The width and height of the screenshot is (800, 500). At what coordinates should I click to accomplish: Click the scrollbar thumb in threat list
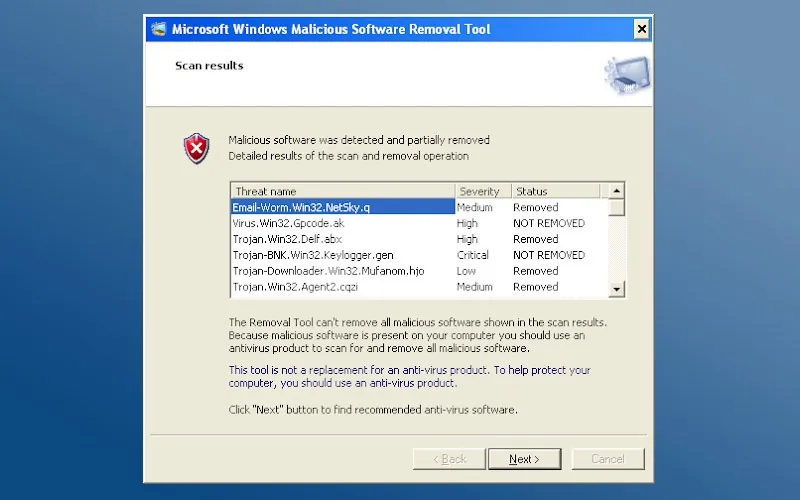pyautogui.click(x=616, y=208)
